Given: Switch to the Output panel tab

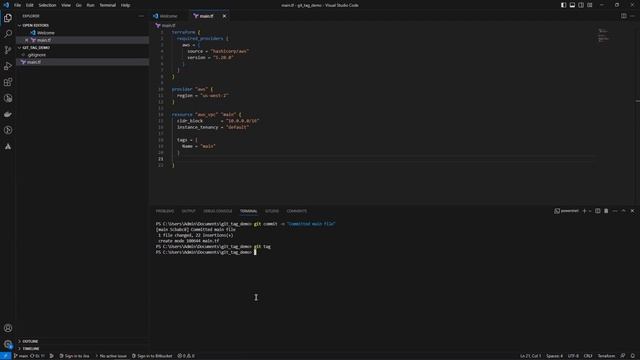Looking at the screenshot, I should tap(189, 211).
